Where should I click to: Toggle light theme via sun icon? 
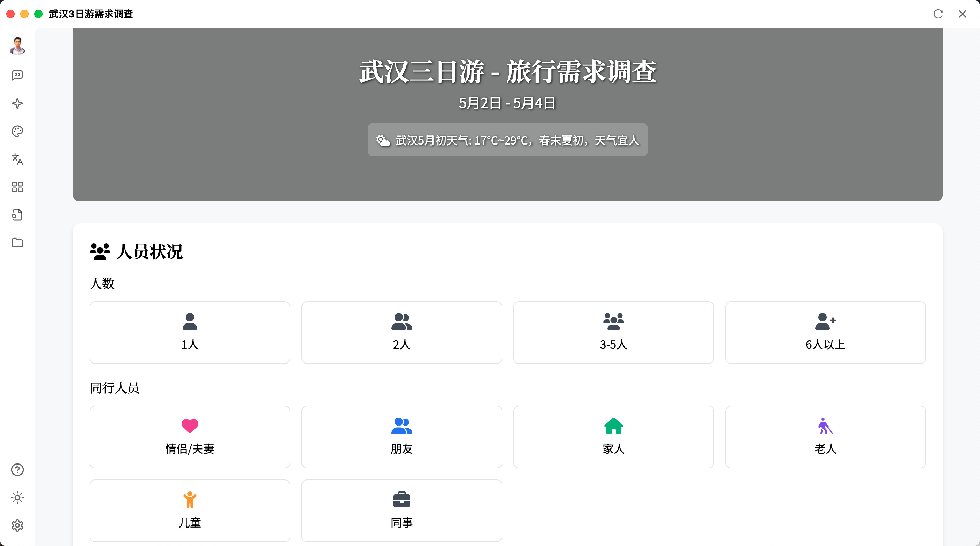tap(17, 498)
